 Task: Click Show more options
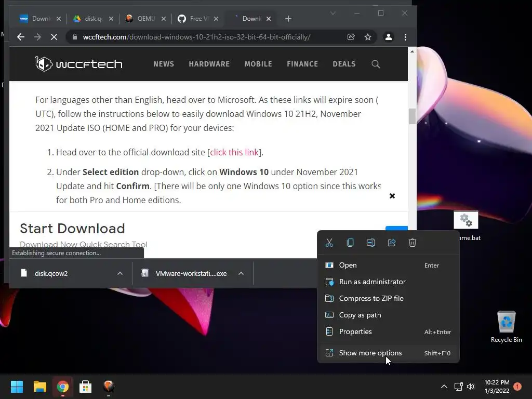coord(388,353)
